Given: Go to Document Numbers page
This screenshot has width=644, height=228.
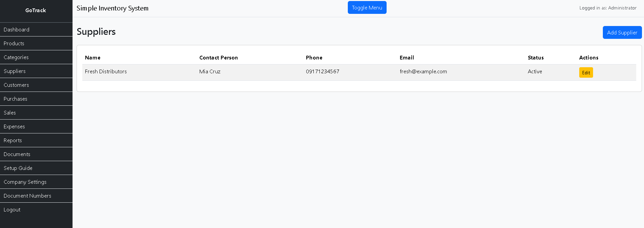Looking at the screenshot, I should pyautogui.click(x=27, y=196).
